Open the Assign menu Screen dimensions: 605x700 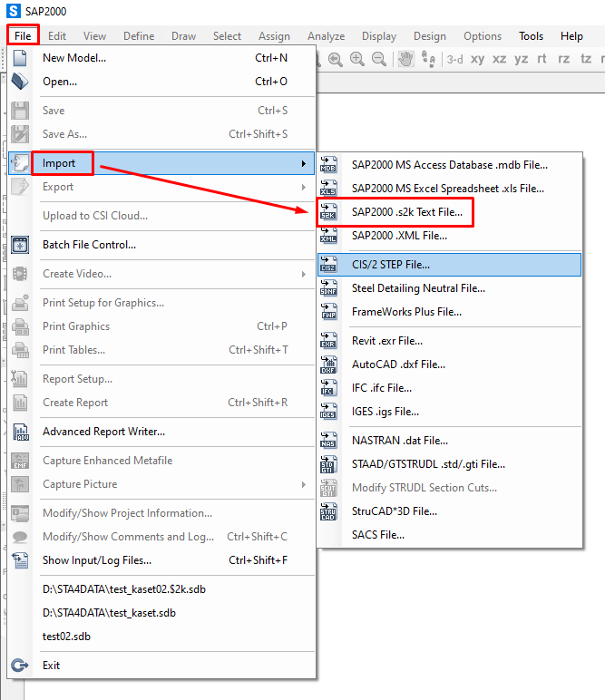(x=274, y=36)
